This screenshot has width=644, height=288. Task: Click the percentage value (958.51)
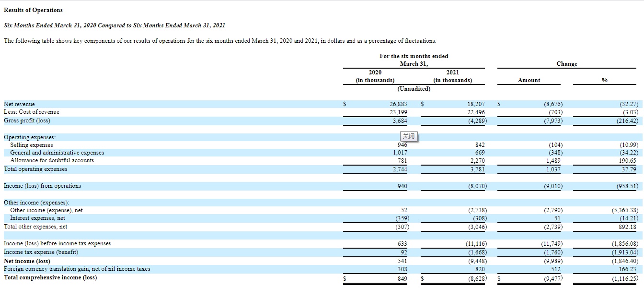point(627,186)
